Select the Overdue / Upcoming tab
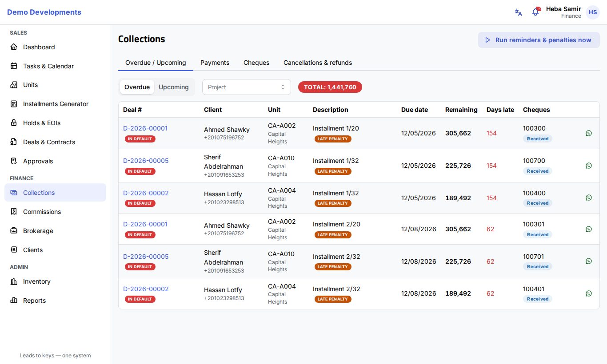Viewport: 607px width, 364px height. (156, 63)
